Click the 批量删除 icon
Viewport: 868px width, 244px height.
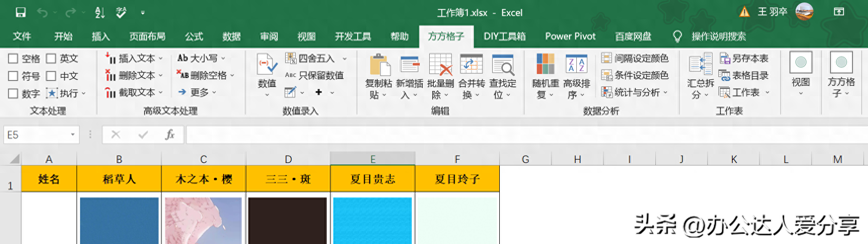pyautogui.click(x=440, y=65)
